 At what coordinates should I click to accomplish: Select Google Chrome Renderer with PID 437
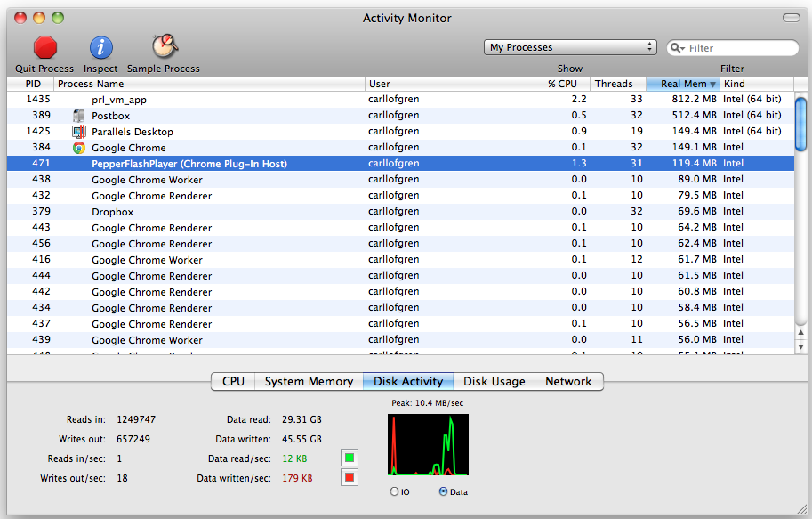pyautogui.click(x=400, y=324)
